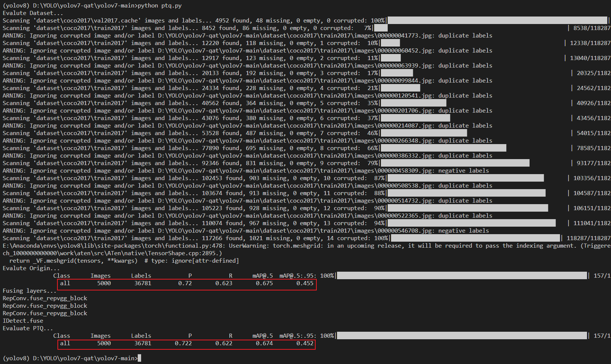The width and height of the screenshot is (611, 364).
Task: Click the PTQ mAP@.5 value 0.674
Action: 264,343
